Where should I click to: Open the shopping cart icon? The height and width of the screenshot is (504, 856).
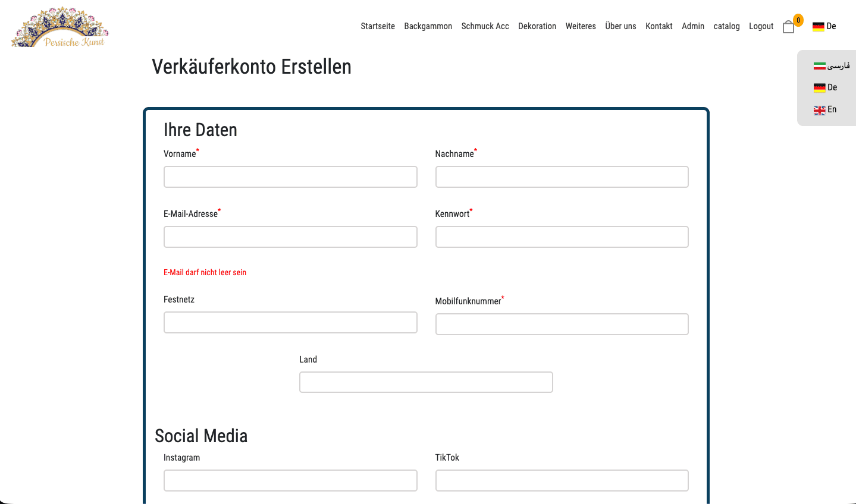[x=788, y=27]
